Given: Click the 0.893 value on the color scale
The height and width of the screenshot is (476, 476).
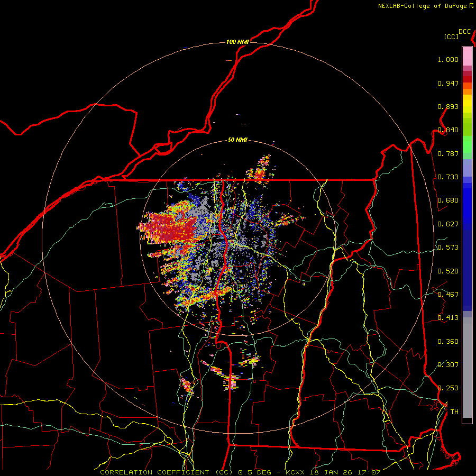Looking at the screenshot, I should point(448,106).
